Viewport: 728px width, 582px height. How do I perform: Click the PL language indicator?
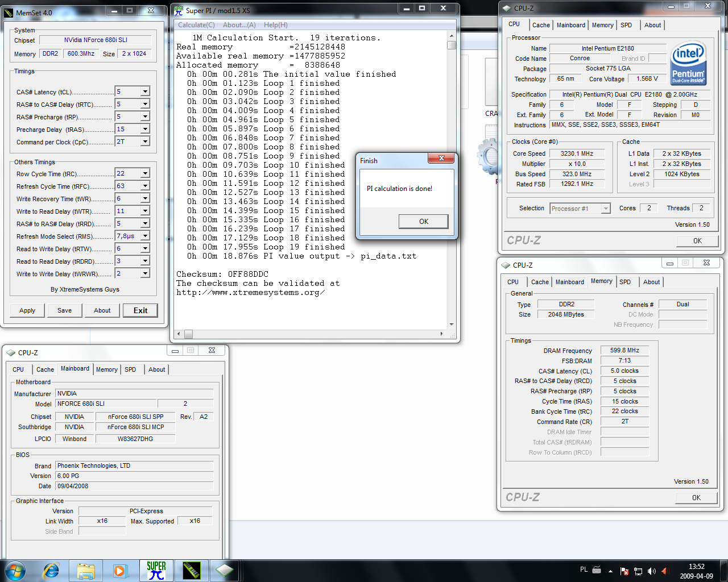[584, 569]
